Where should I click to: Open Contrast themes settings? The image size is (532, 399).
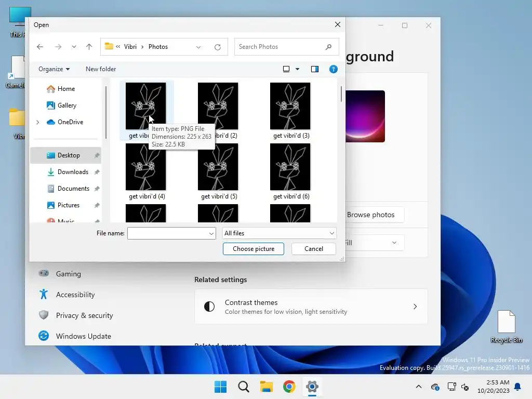pos(311,307)
